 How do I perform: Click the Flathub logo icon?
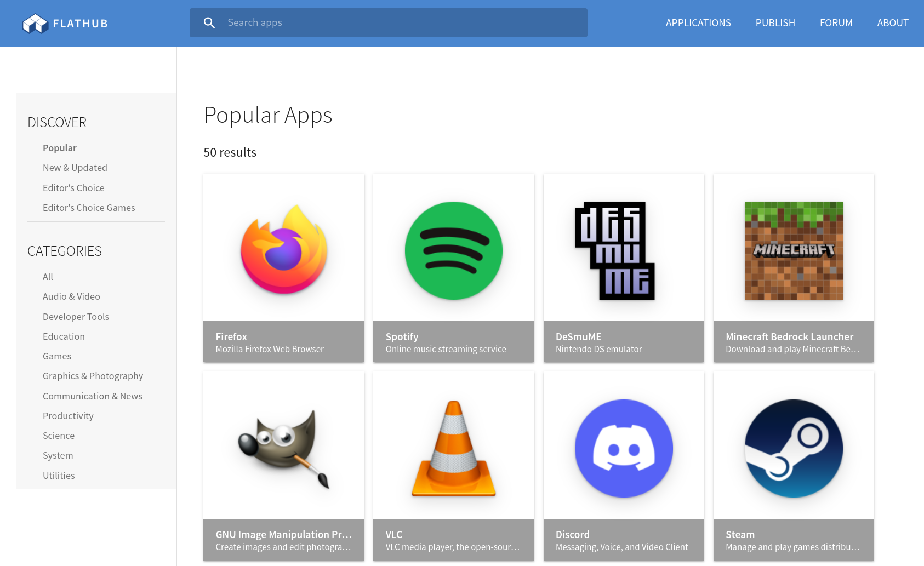[x=35, y=24]
